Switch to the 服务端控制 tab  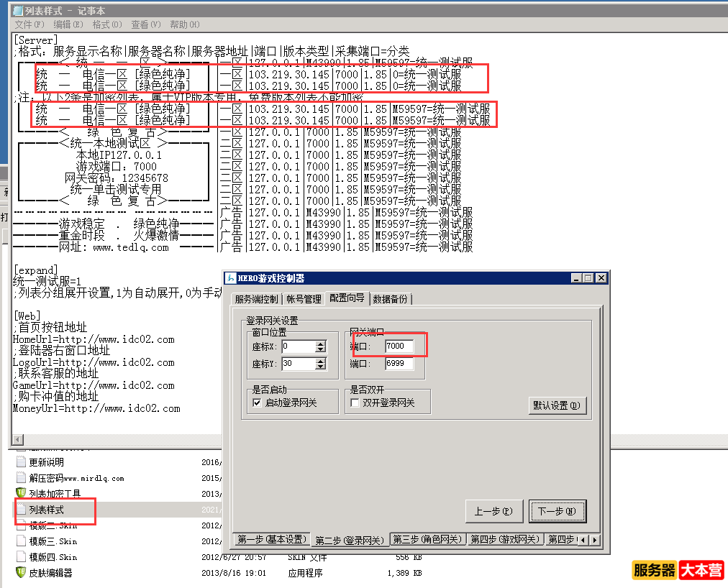256,299
